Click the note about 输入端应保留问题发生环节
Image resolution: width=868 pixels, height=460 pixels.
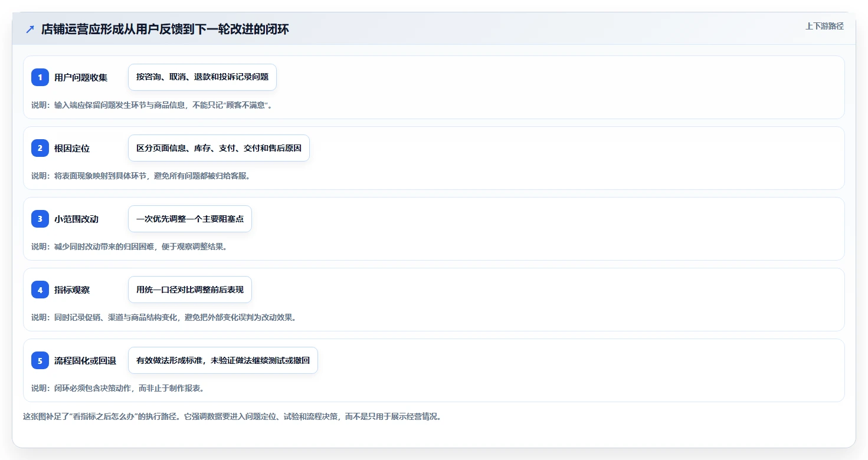(152, 105)
